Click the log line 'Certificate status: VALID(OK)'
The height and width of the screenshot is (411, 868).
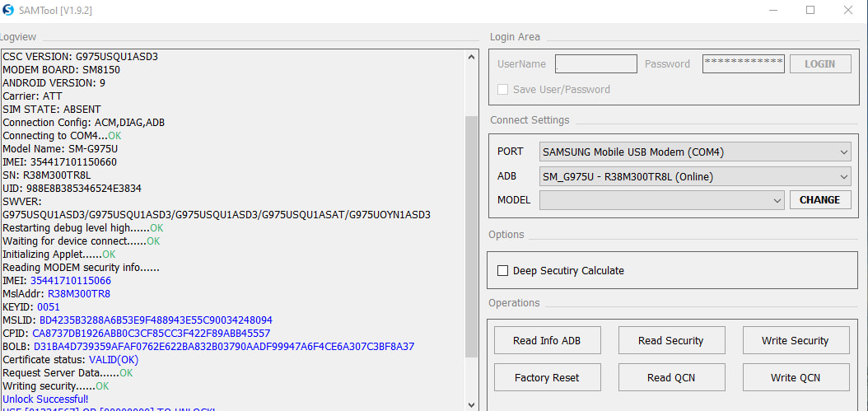(71, 360)
